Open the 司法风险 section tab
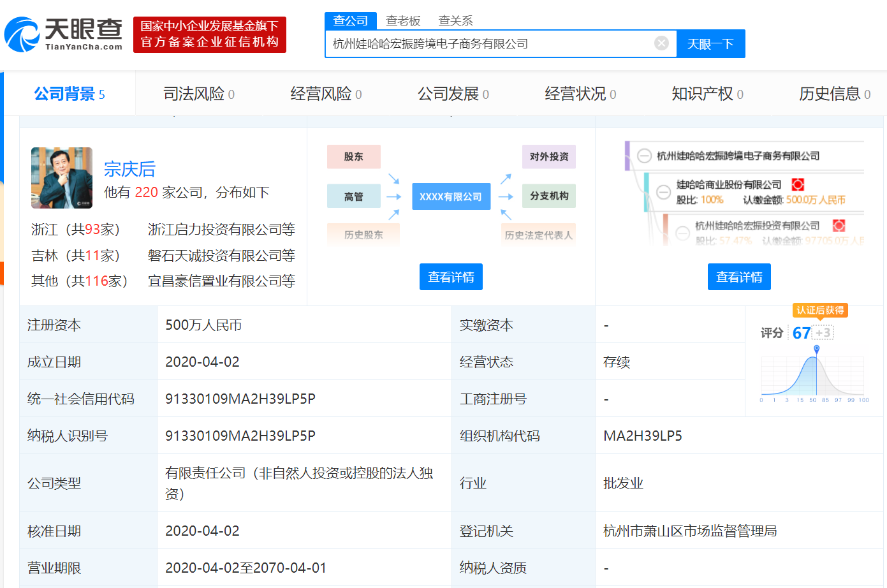This screenshot has width=887, height=588. click(199, 94)
